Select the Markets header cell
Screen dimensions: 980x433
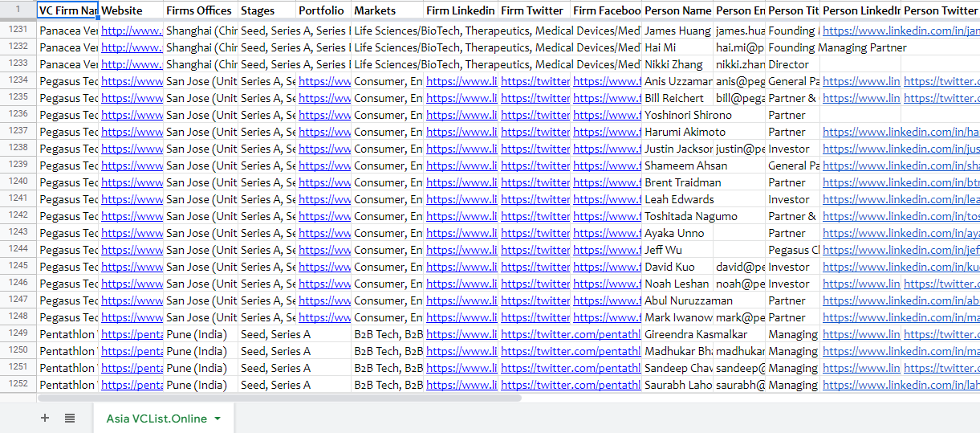point(387,10)
